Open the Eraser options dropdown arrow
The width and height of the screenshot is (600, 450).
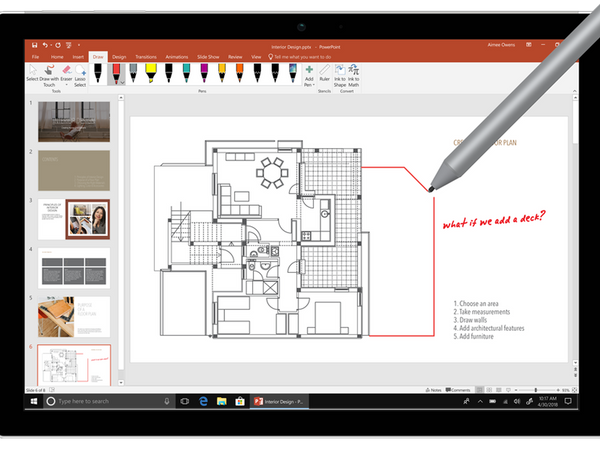point(66,85)
